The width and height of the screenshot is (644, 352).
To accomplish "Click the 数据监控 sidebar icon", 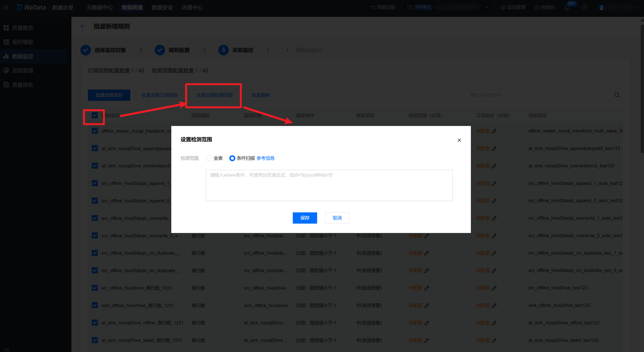I will (x=6, y=56).
